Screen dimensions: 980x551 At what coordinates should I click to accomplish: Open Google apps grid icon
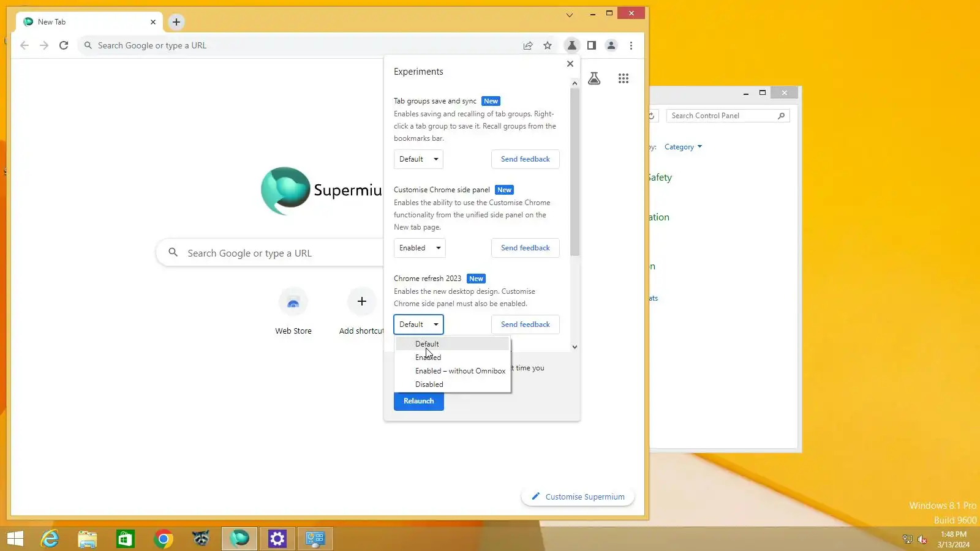pyautogui.click(x=624, y=78)
